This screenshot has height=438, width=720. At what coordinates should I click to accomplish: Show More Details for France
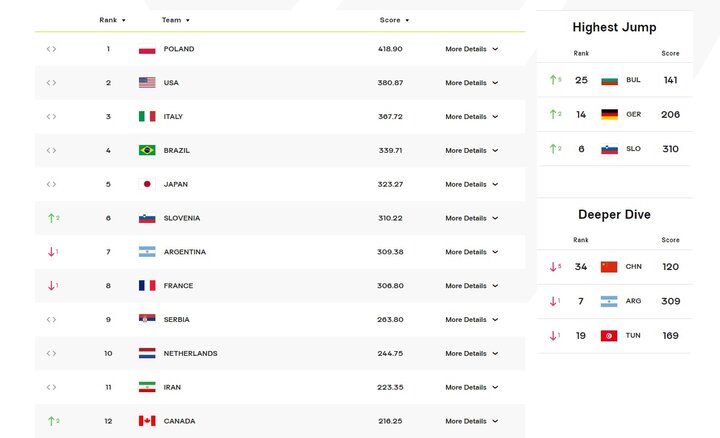(x=471, y=286)
